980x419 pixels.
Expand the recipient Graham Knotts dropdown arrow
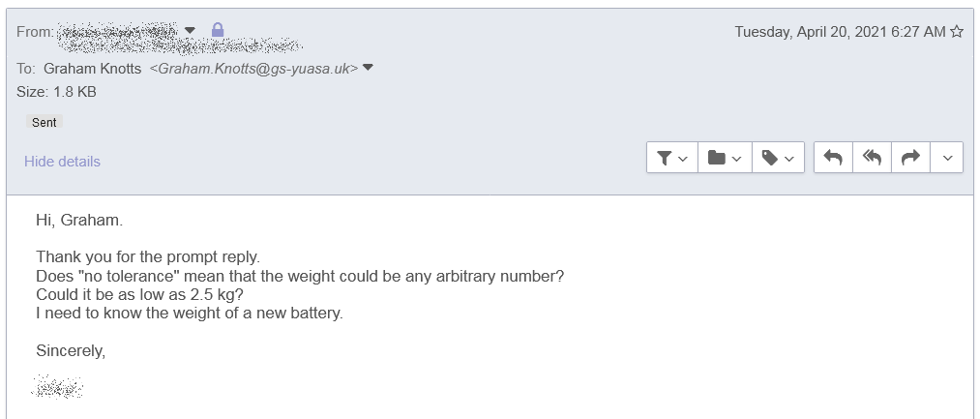tap(368, 68)
